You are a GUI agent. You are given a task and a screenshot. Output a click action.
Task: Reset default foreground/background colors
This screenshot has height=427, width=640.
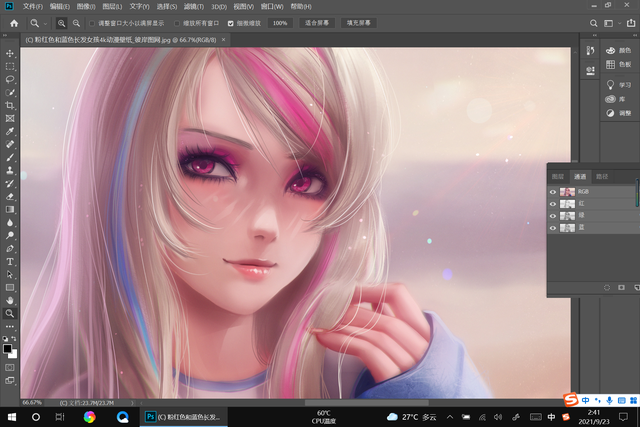5,339
